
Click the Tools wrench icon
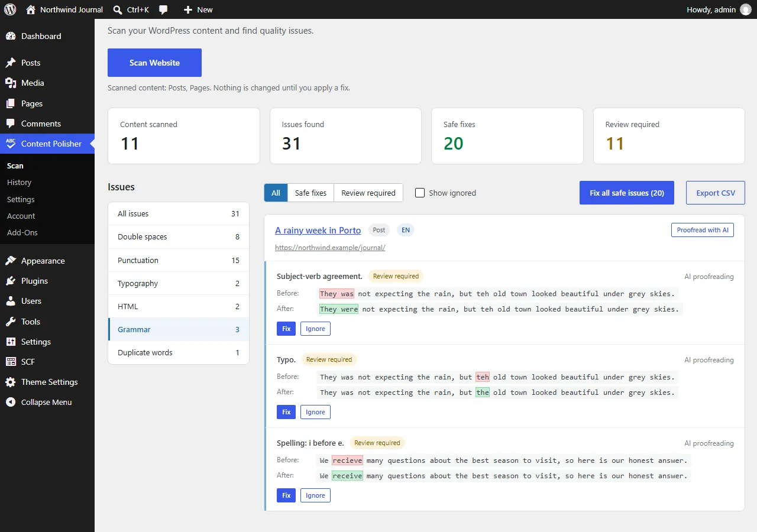point(11,322)
